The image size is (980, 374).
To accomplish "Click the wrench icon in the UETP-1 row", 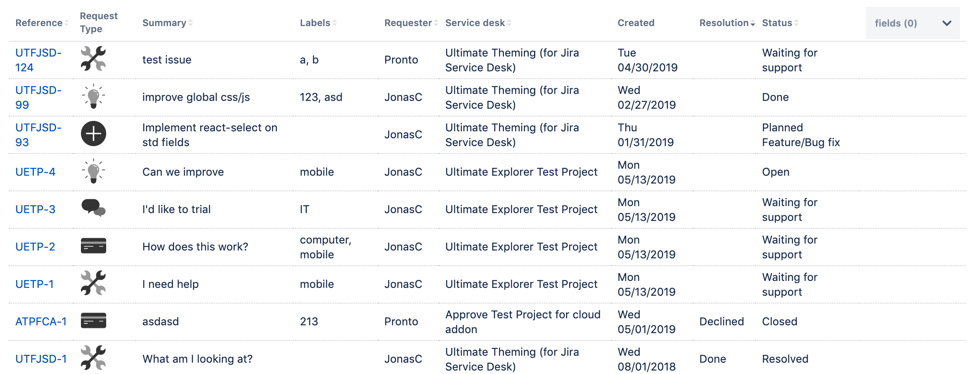I will 93,283.
